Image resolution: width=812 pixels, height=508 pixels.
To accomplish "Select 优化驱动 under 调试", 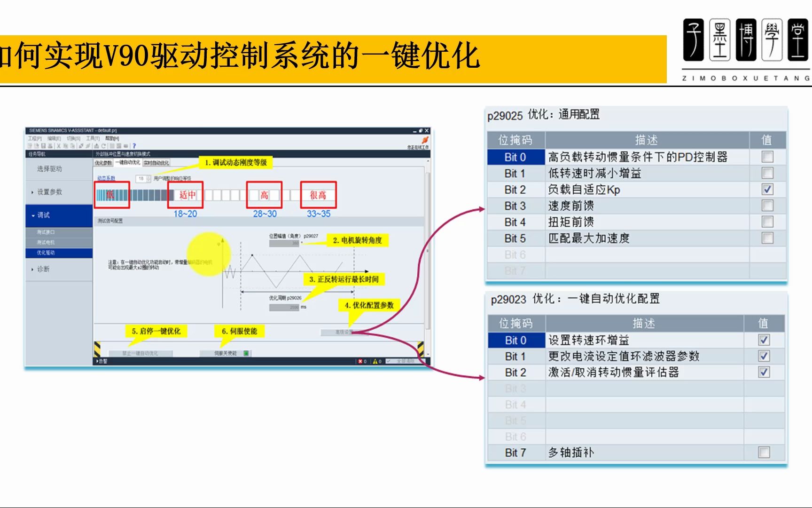I will (x=59, y=253).
